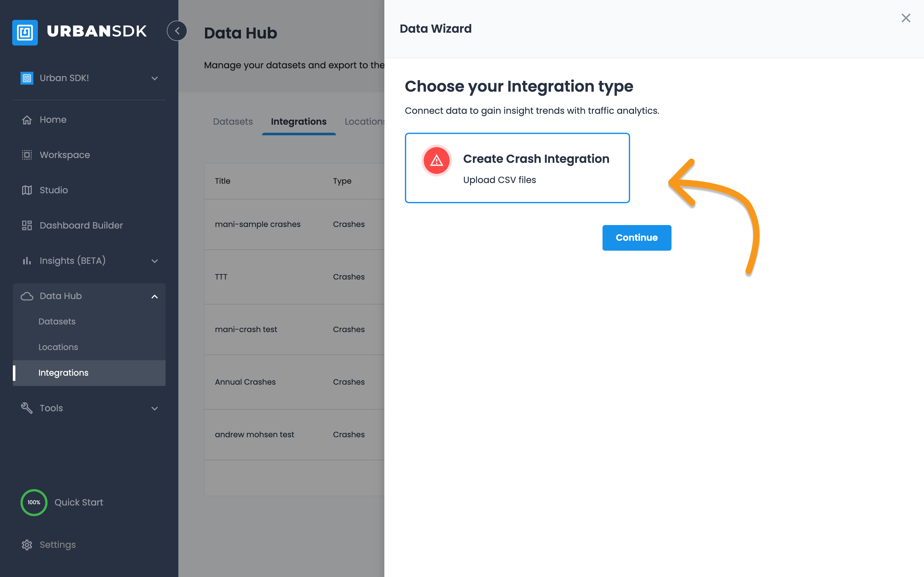Switch to the Datasets tab
Screen dimensions: 924x577
(233, 122)
